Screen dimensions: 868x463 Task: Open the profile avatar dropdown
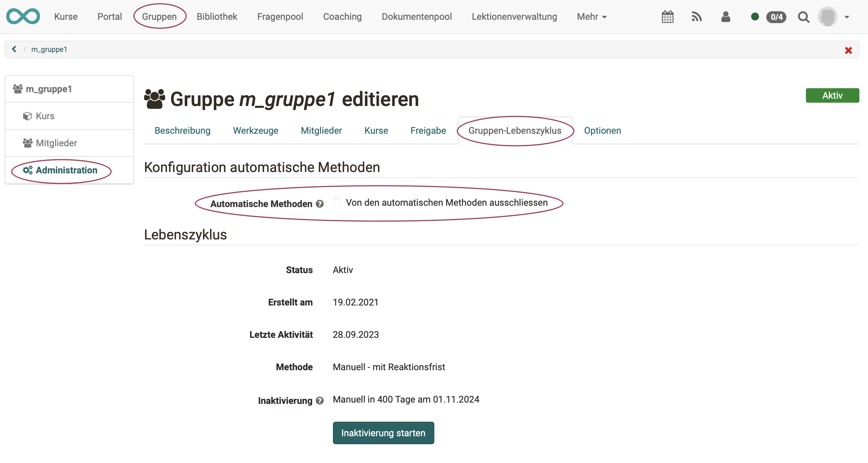coord(830,17)
